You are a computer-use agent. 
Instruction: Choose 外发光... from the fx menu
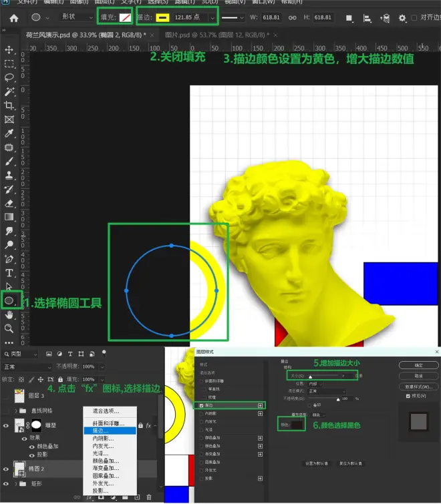click(110, 483)
